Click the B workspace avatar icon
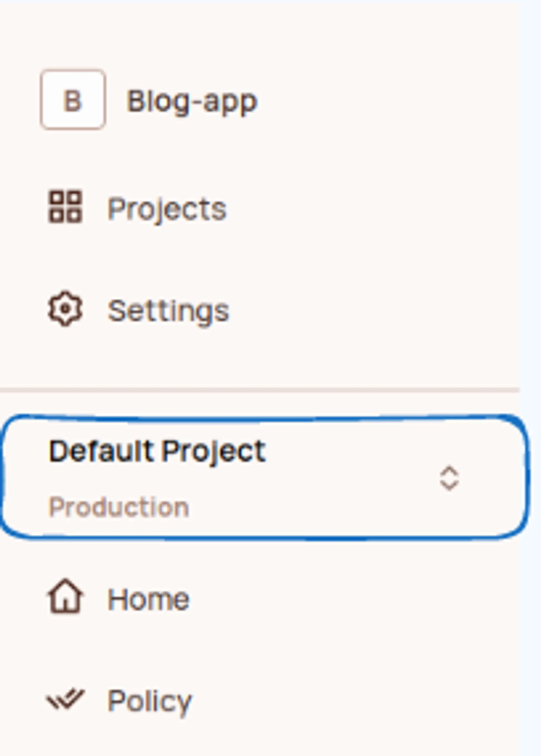This screenshot has height=756, width=541. [72, 99]
